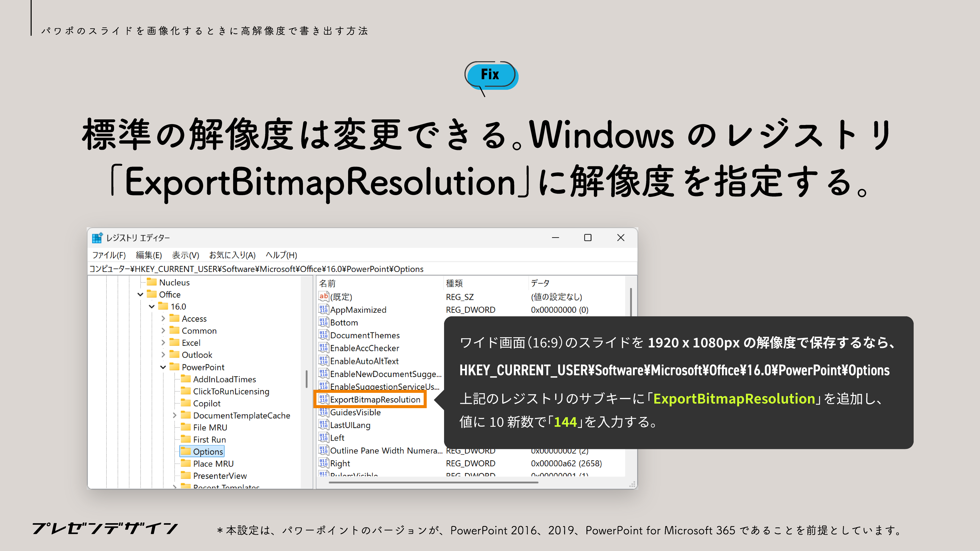The width and height of the screenshot is (980, 551).
Task: Select the Bottom value icon
Action: (x=324, y=322)
